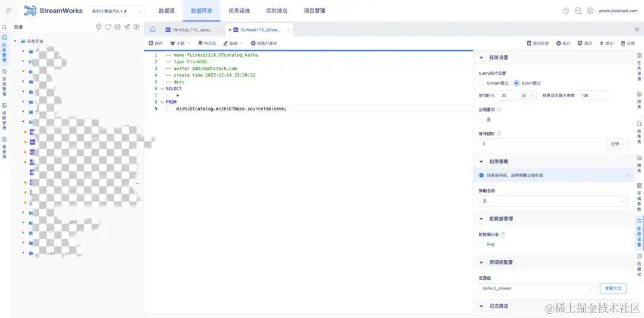Open the settings gear icon in top bar
The width and height of the screenshot is (644, 318).
coord(590,11)
